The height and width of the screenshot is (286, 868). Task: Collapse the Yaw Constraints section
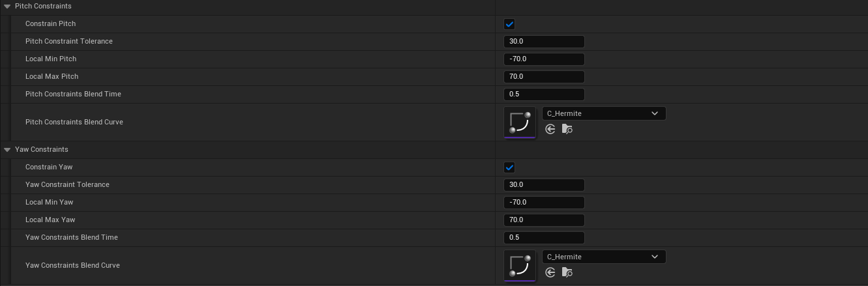click(x=7, y=150)
